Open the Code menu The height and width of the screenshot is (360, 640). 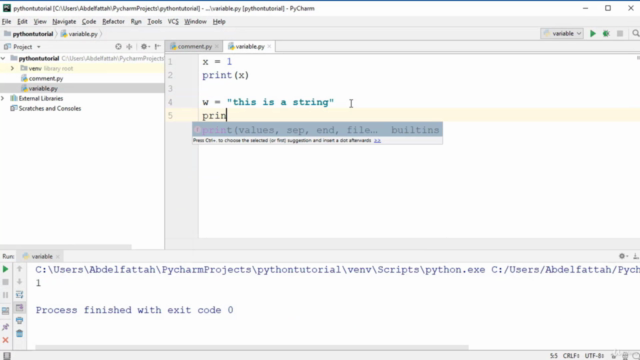coord(89,22)
